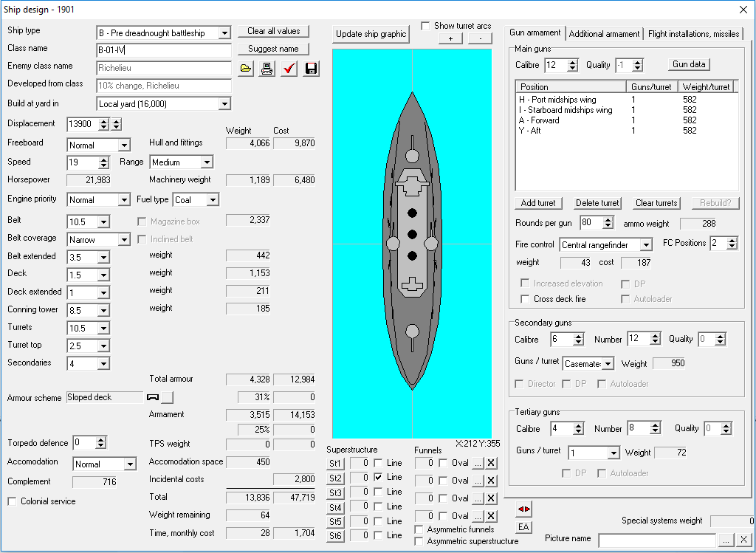Click the floppy disk save icon
Viewport: 756px width, 553px height.
311,69
